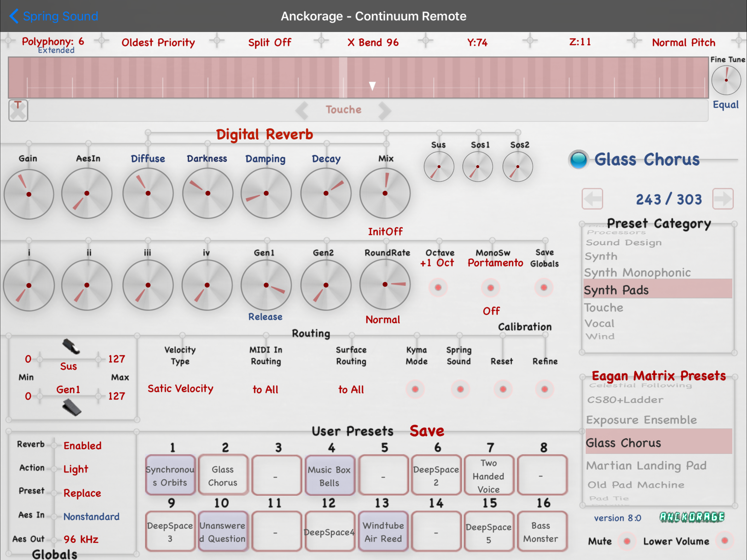Image resolution: width=747 pixels, height=560 pixels.
Task: Change Surface Routing to All value
Action: coord(351,389)
